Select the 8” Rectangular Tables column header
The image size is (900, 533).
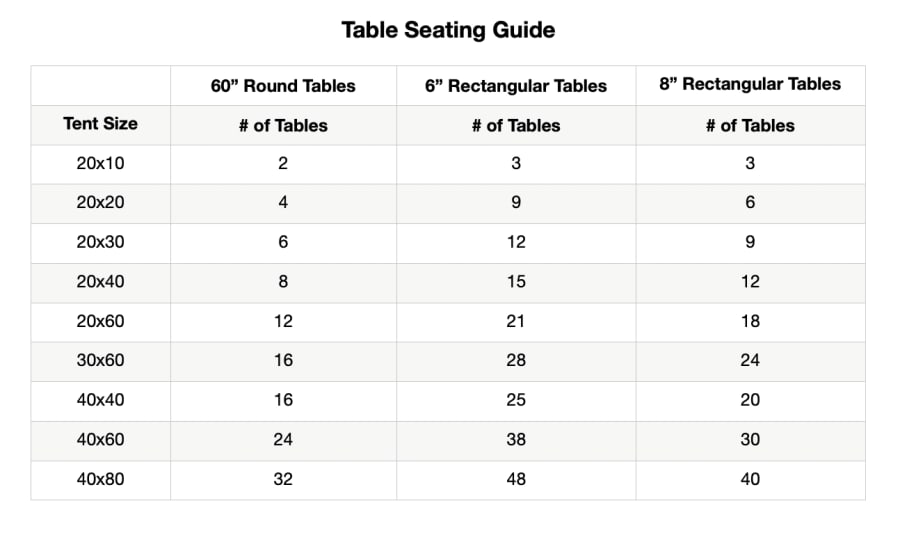point(750,84)
